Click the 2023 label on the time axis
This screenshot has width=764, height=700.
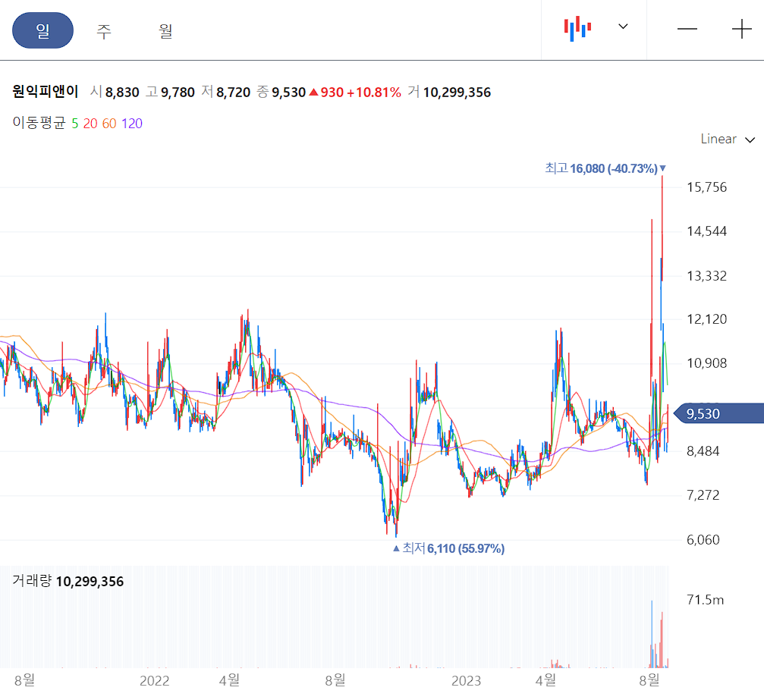(x=467, y=681)
